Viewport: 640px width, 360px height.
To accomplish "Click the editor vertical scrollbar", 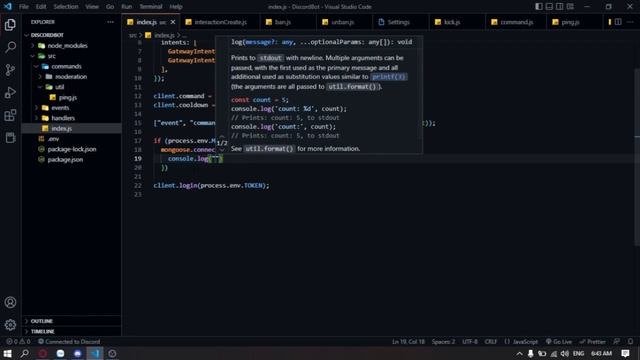I will pyautogui.click(x=637, y=157).
